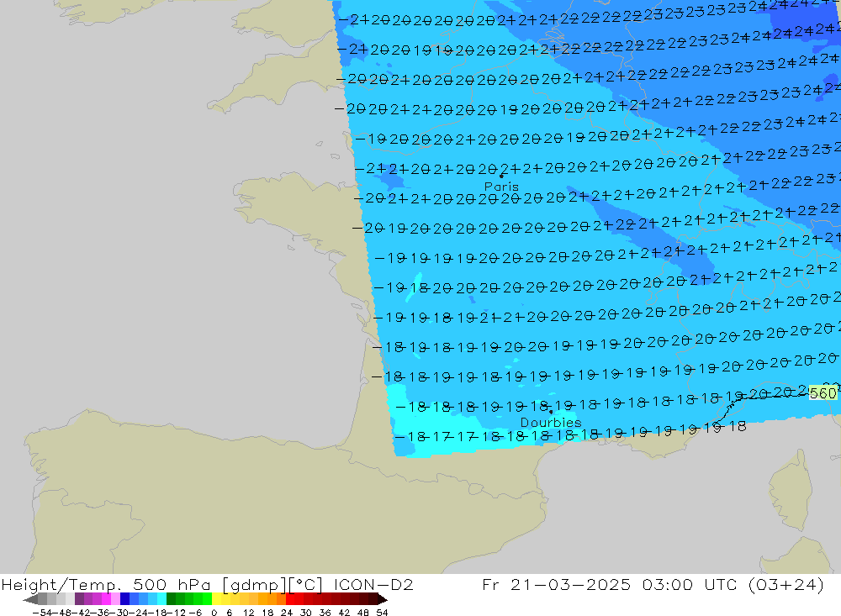This screenshot has height=616, width=841.
Task: Click the '54' value at legend scale end
Action: (382, 613)
